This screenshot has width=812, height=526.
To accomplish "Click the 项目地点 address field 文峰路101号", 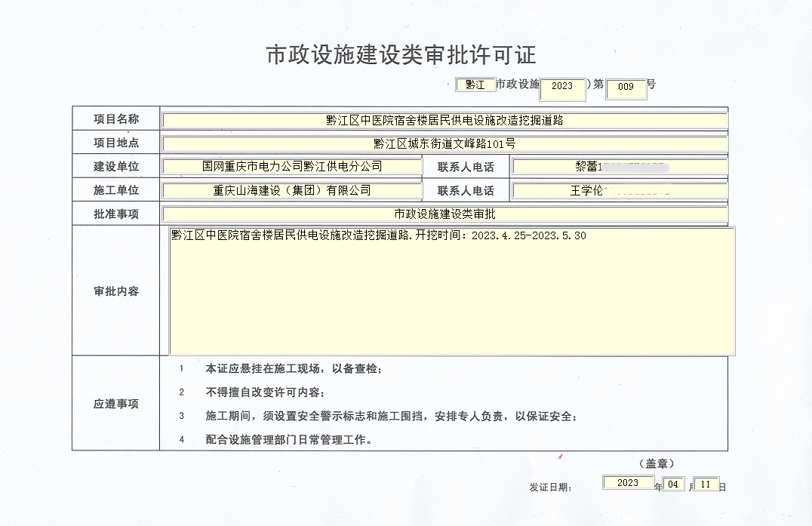I will [x=444, y=143].
